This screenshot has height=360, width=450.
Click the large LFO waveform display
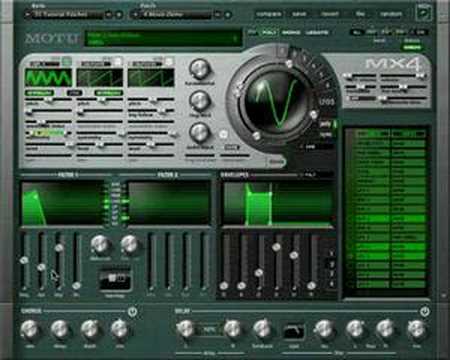pyautogui.click(x=275, y=101)
